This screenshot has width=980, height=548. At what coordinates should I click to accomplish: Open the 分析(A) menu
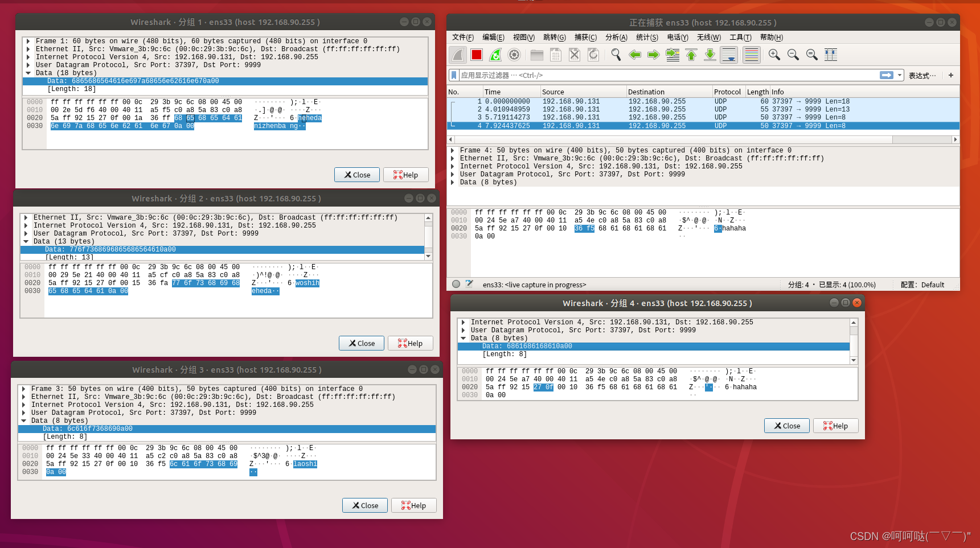(x=616, y=37)
